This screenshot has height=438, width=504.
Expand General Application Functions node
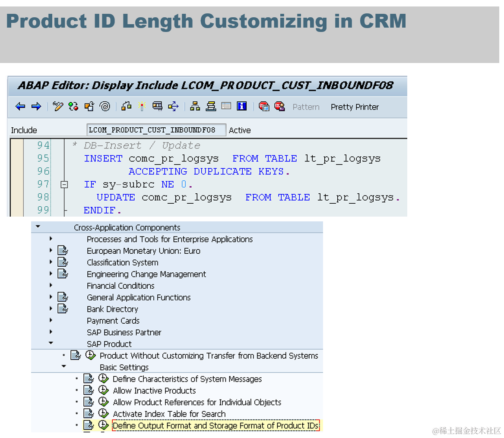point(51,297)
